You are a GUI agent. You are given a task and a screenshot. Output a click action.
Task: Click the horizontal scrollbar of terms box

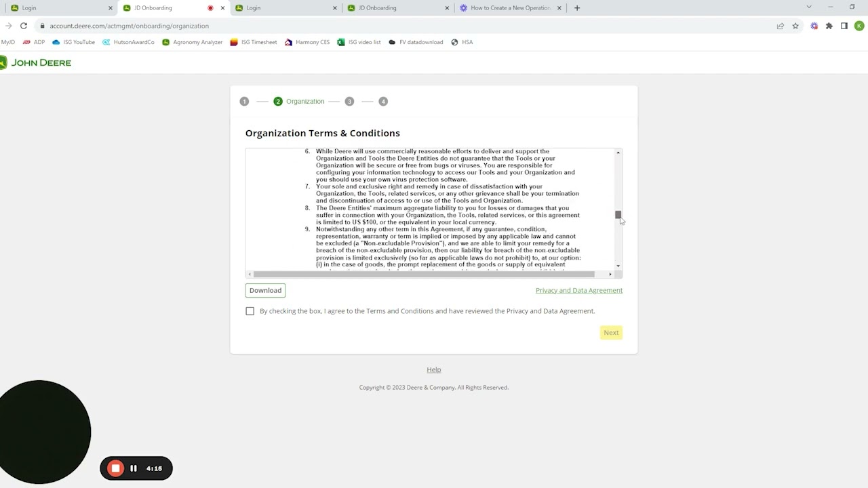pyautogui.click(x=424, y=274)
